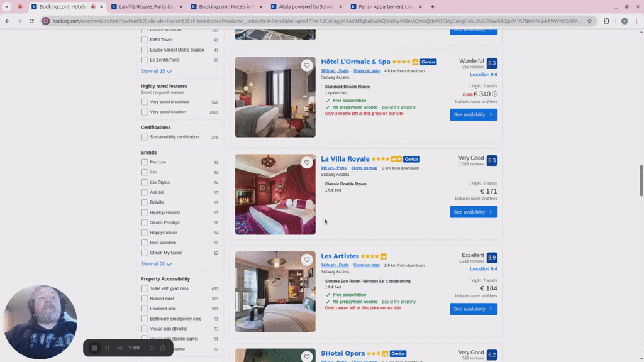Screen dimensions: 644x362
Task: Click the 18th arr., Paris link
Action: click(x=335, y=70)
